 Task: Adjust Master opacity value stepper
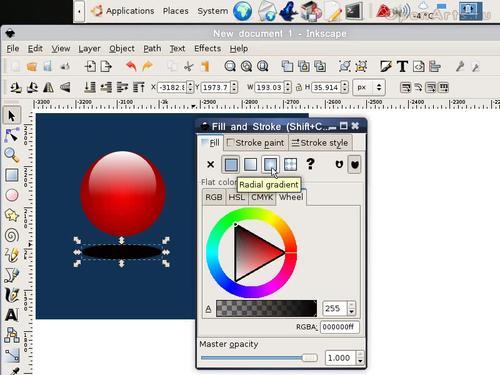click(360, 358)
